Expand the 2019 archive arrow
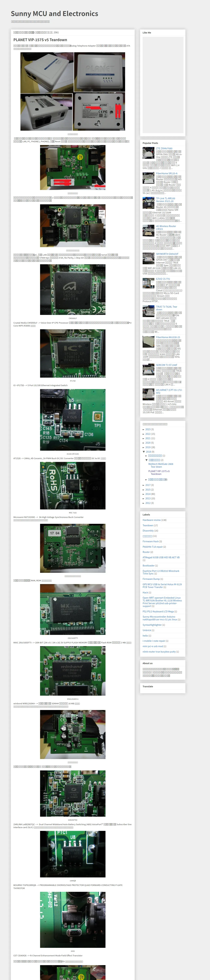 point(144,447)
